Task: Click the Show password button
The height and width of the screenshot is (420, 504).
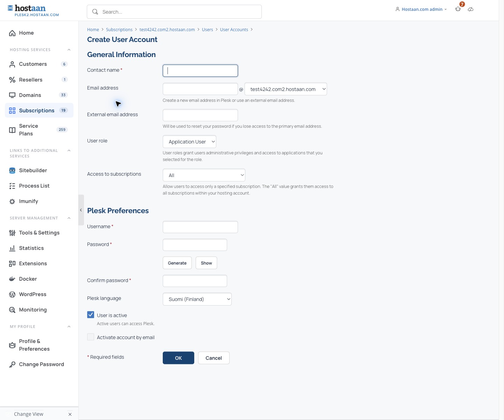Action: point(206,263)
